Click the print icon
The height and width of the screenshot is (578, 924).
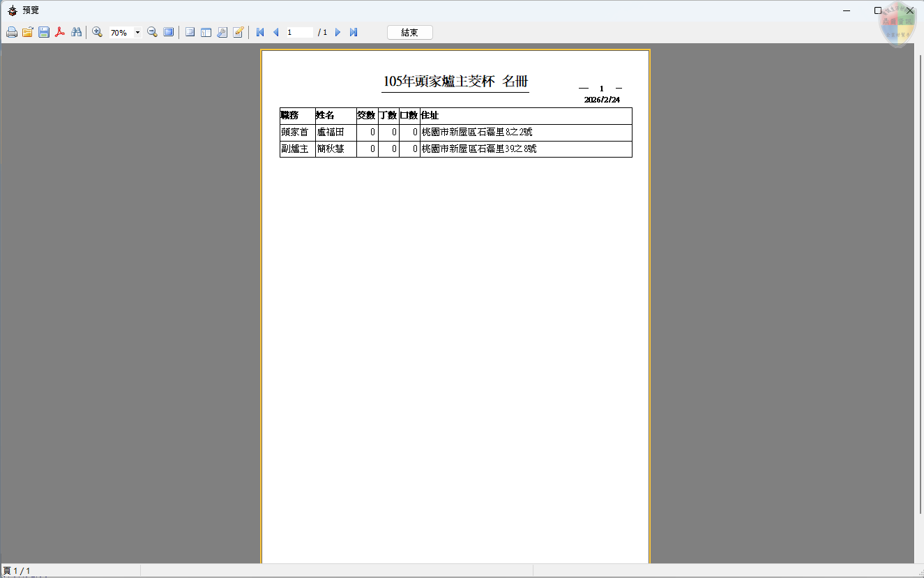click(x=12, y=32)
